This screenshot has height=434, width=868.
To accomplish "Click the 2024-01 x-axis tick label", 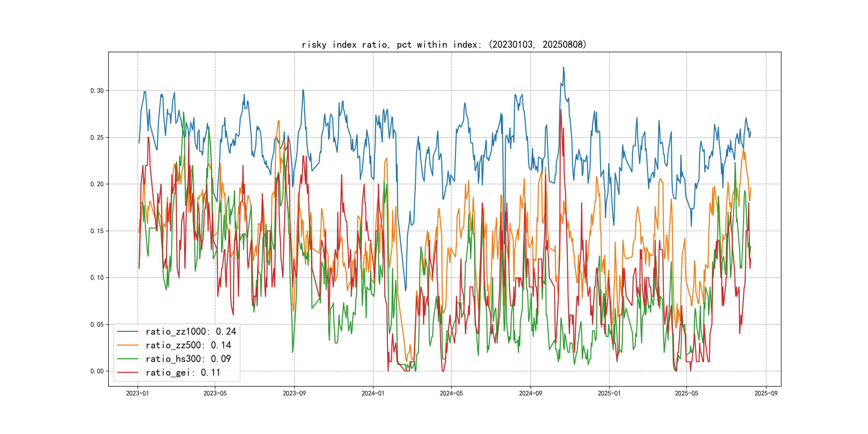I will coord(373,393).
